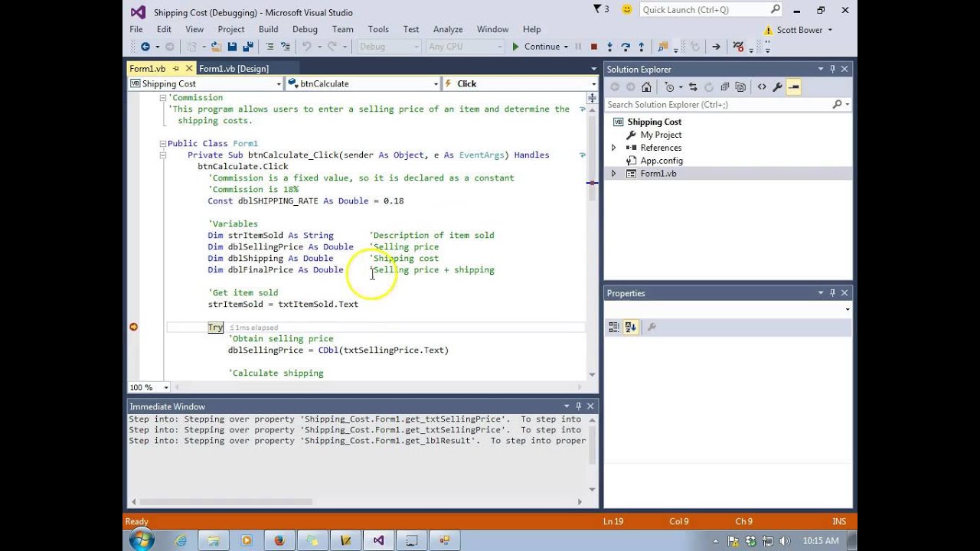Toggle the Preview Selected Items button
980x551 pixels.
click(794, 87)
